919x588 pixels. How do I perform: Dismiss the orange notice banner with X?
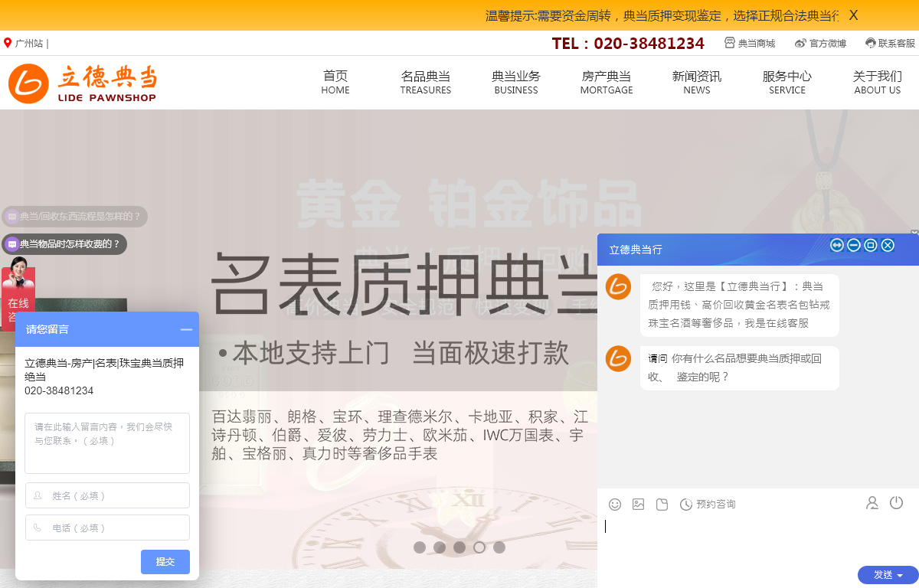click(x=853, y=15)
